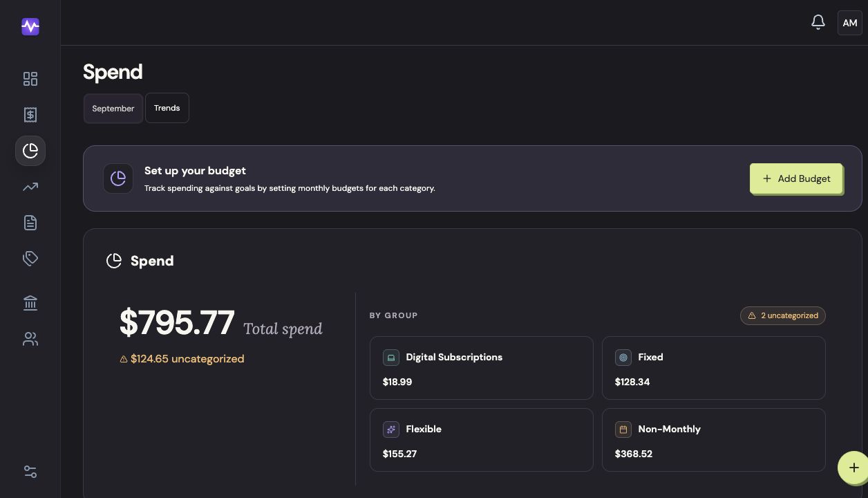Open the trending arrow investments icon
The width and height of the screenshot is (868, 498).
(x=30, y=187)
